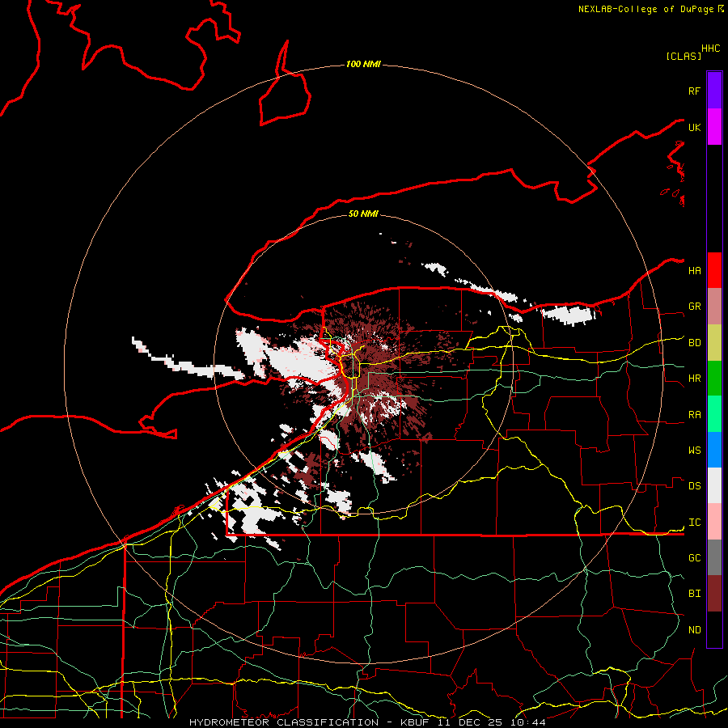Click the 'BD' legend label
728x728 pixels.
[694, 343]
